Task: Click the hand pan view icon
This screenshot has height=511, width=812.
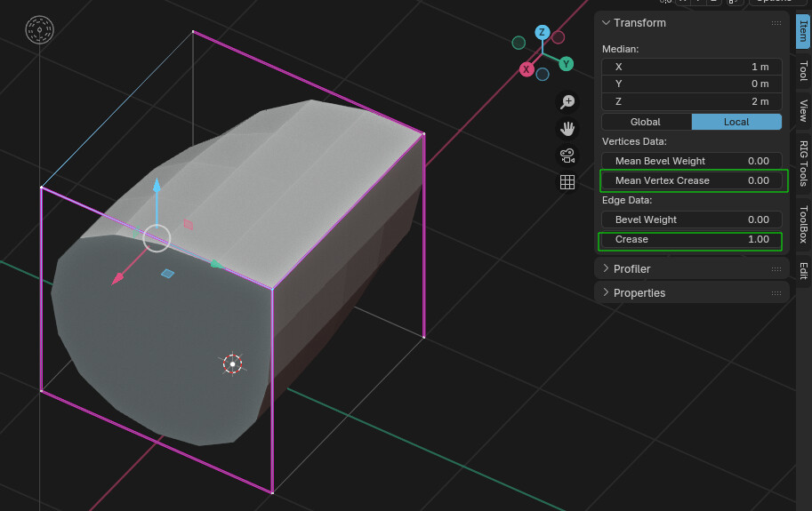Action: (x=567, y=129)
